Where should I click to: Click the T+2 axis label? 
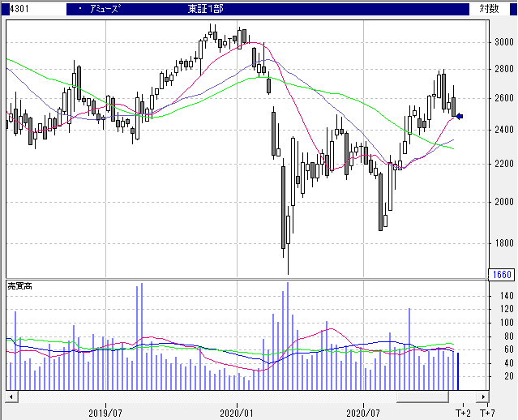463,413
